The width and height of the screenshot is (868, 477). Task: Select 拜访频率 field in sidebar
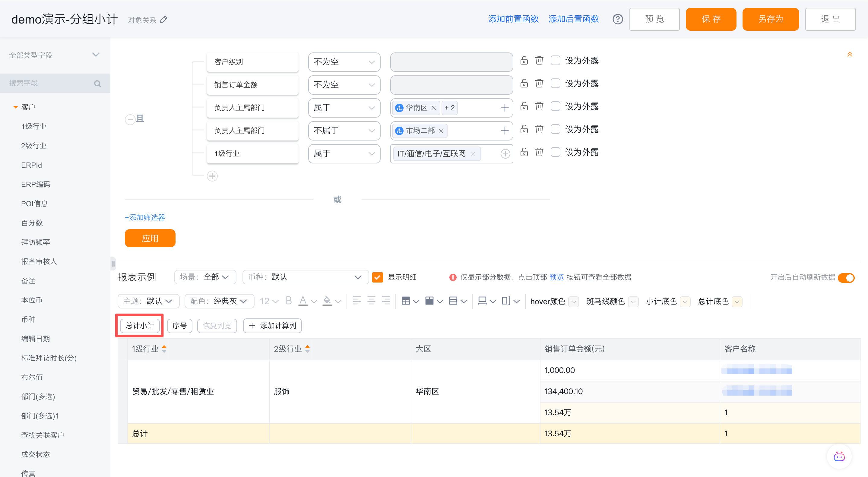pos(35,242)
